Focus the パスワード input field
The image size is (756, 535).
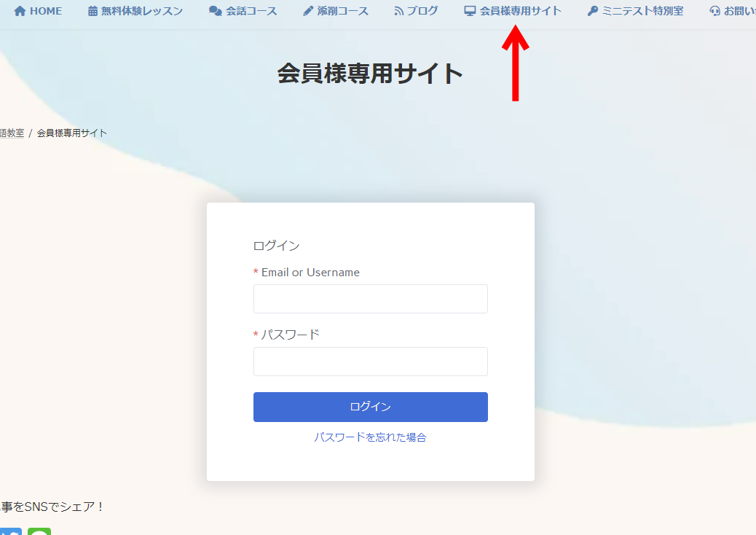tap(370, 362)
